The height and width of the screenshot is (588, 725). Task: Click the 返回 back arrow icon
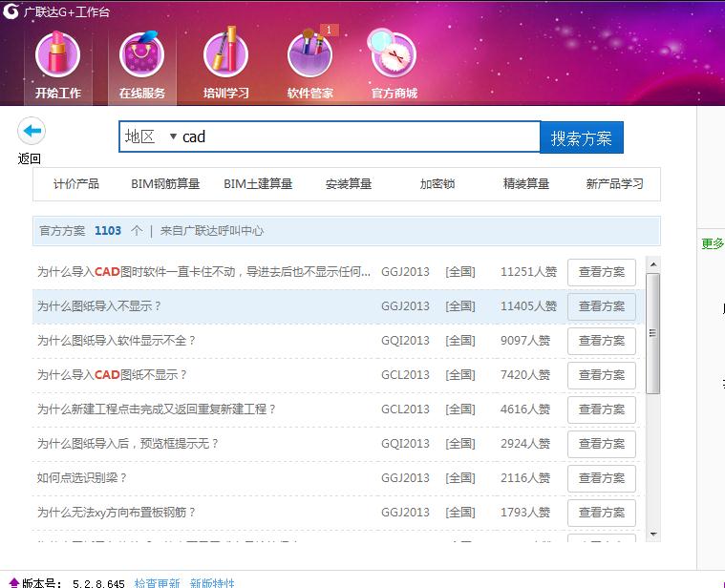click(x=32, y=131)
